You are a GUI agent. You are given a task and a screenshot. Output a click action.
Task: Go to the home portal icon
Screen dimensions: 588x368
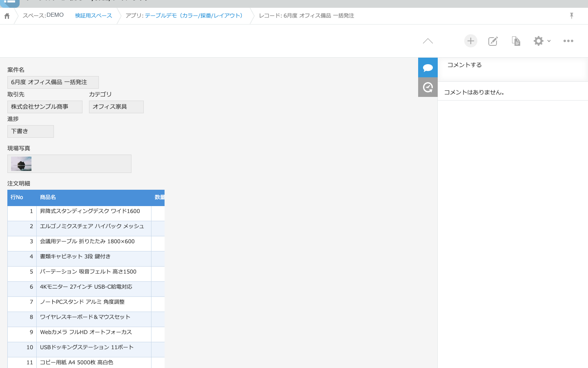coord(7,16)
